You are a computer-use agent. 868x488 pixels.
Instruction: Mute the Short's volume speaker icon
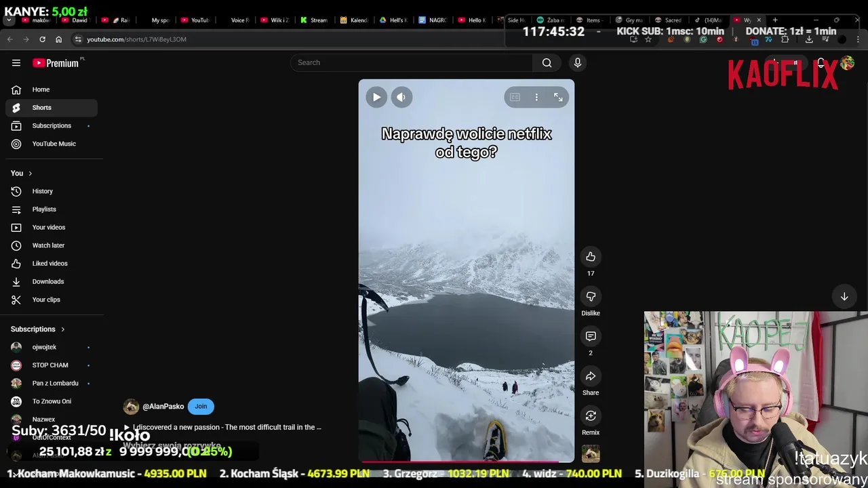point(401,97)
